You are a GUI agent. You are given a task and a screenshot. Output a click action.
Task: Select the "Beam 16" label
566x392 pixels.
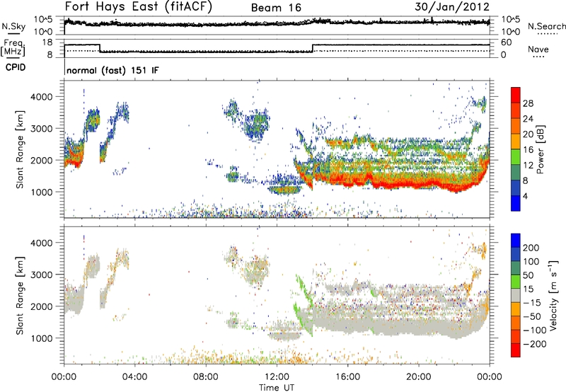[276, 8]
